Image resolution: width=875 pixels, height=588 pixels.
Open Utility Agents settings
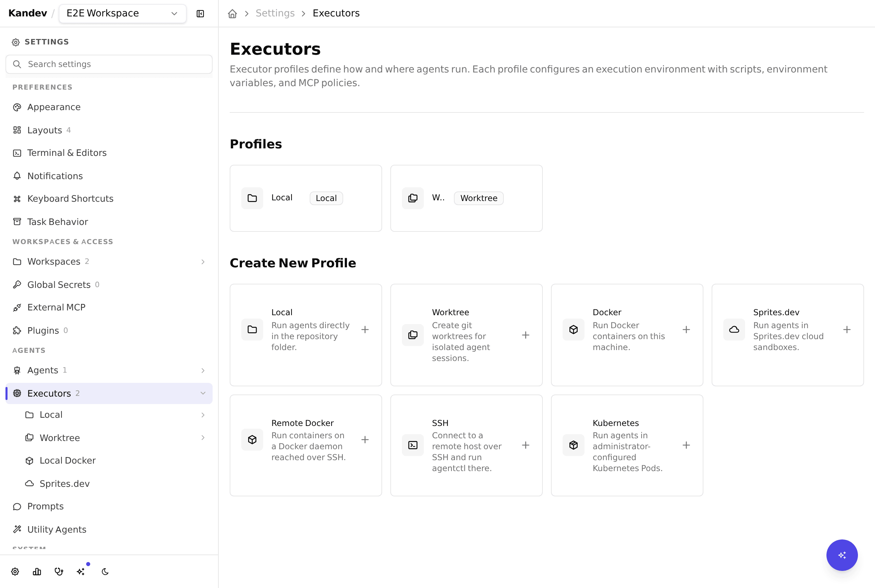(x=109, y=530)
